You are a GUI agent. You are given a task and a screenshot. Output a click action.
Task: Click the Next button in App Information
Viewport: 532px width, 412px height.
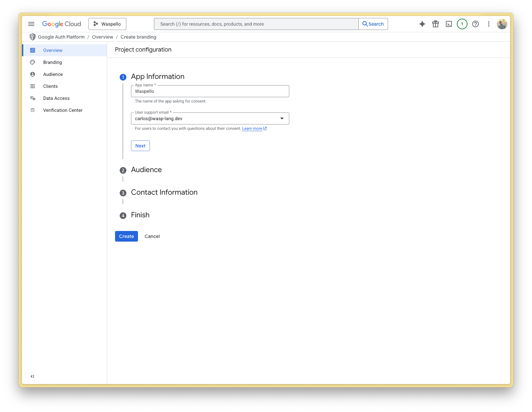coord(140,145)
